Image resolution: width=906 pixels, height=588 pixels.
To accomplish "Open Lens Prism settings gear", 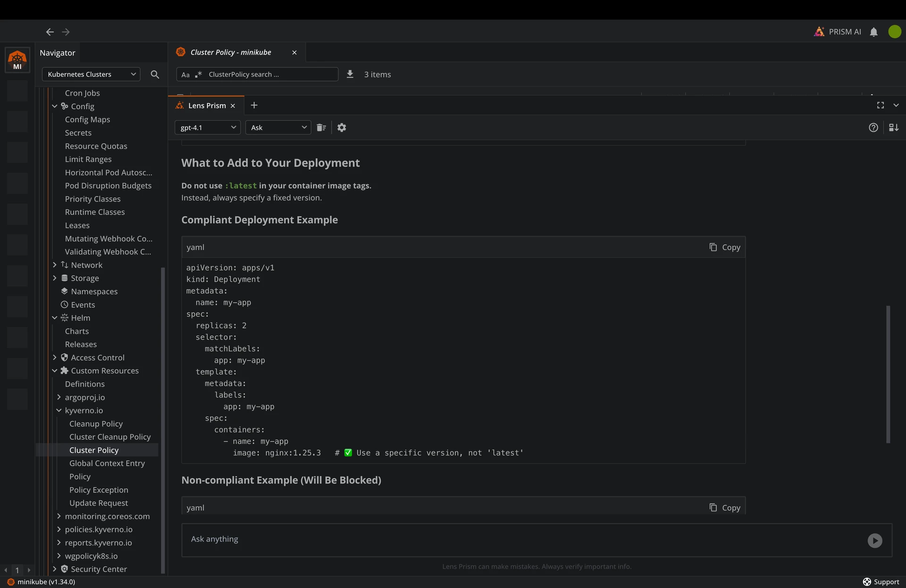I will click(342, 128).
